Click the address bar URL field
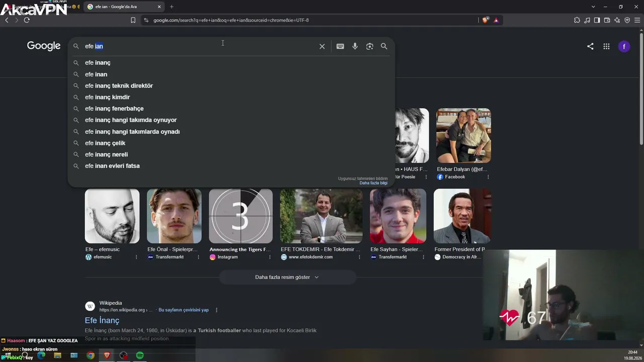Viewport: 644px width, 362px height. [312, 20]
